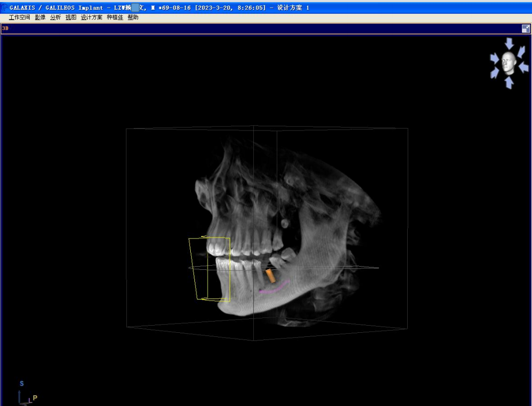Click the head model orientation icon
Screen dimensions: 532x406
point(508,63)
